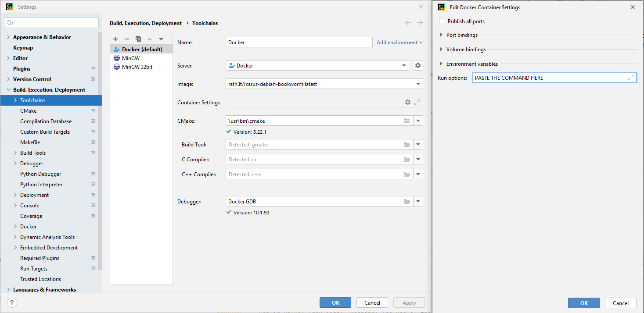Expand Environment variables section

click(x=441, y=64)
